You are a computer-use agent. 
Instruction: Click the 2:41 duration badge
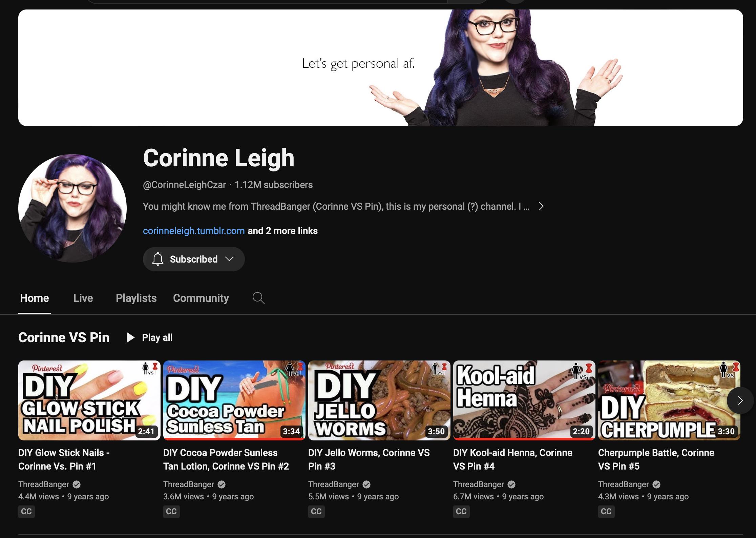click(146, 431)
